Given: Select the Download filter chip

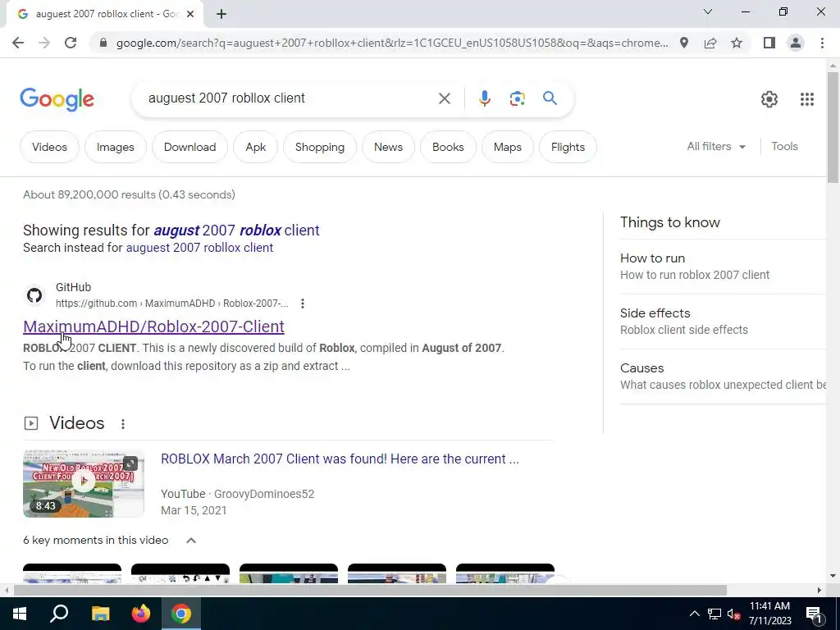Looking at the screenshot, I should click(189, 147).
